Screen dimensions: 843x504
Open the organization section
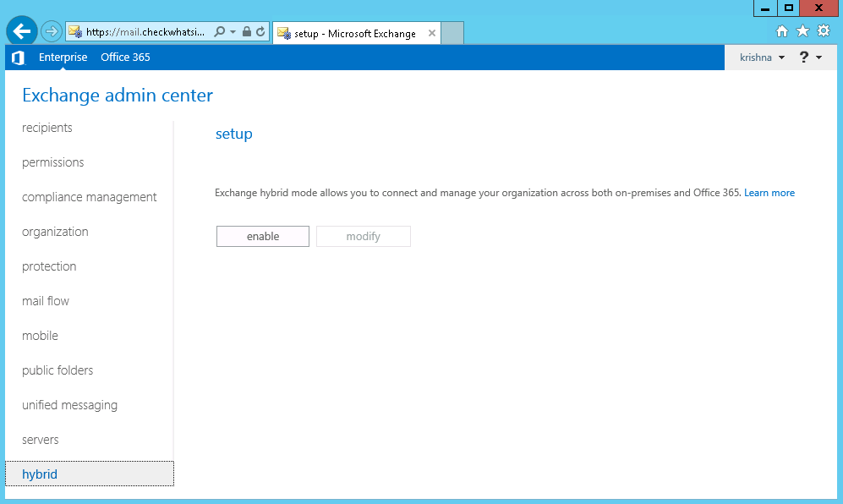(55, 232)
